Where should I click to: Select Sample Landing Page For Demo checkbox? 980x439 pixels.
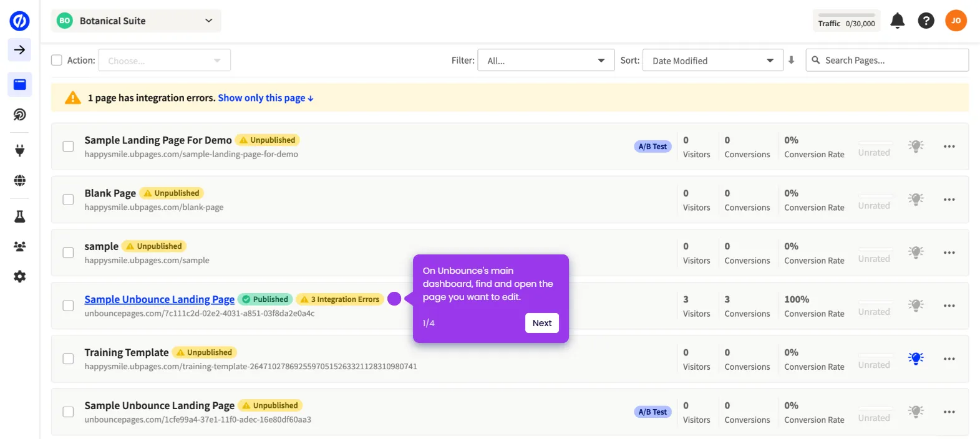(69, 147)
